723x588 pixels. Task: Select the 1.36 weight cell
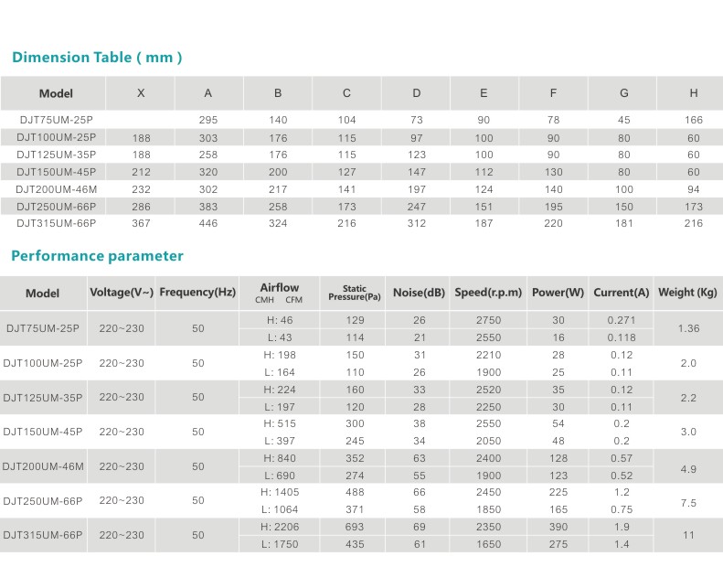point(688,328)
